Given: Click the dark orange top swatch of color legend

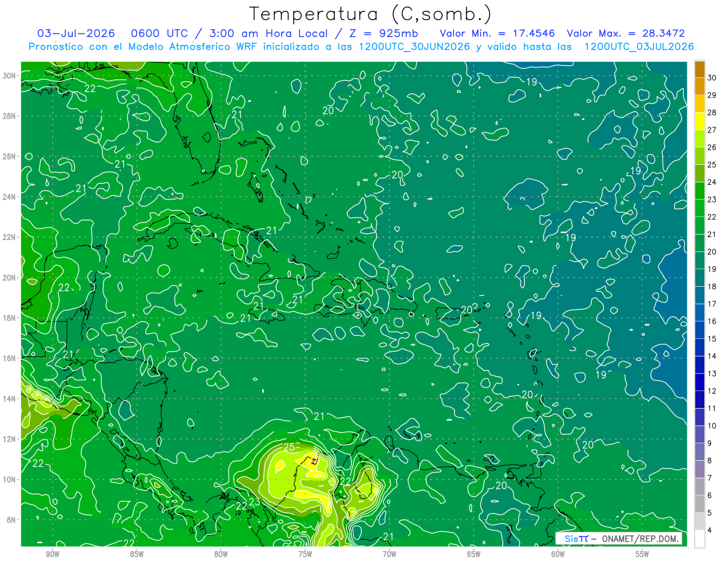Looking at the screenshot, I should [x=699, y=70].
